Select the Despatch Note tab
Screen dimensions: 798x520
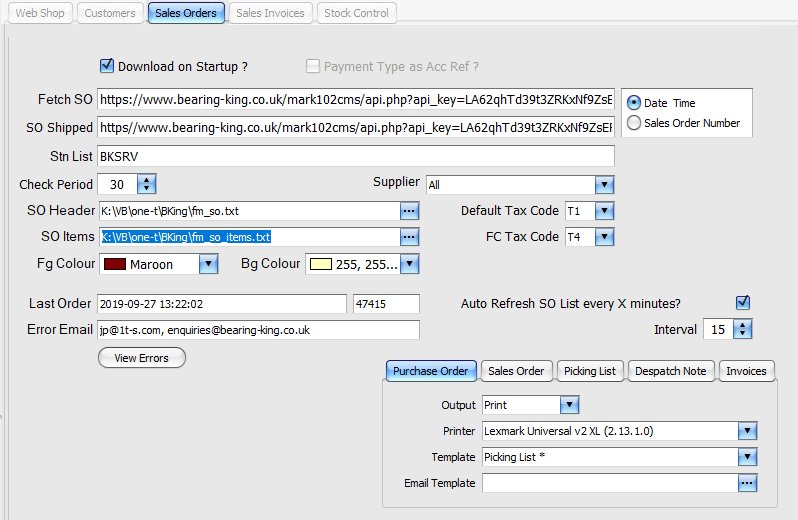[x=670, y=371]
